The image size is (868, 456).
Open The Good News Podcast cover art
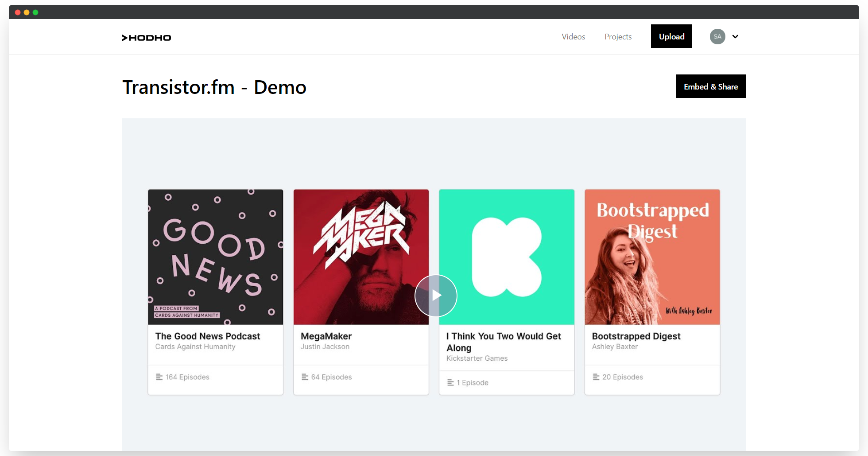pos(216,257)
